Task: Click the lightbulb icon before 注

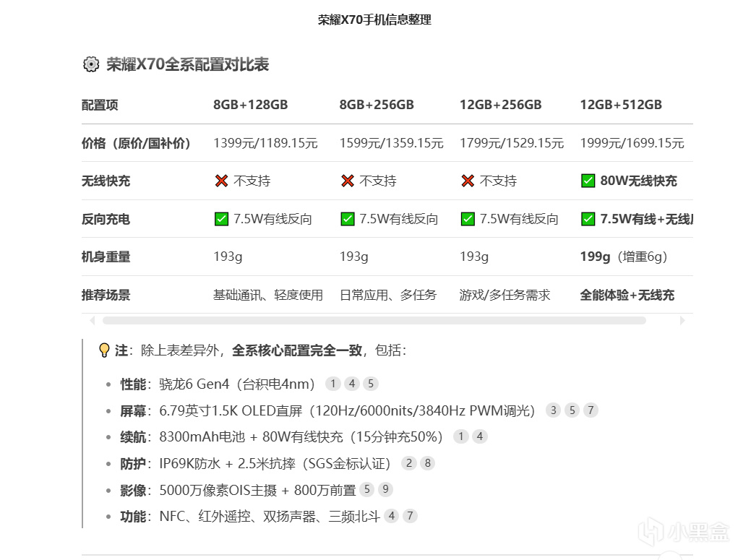Action: pyautogui.click(x=104, y=350)
